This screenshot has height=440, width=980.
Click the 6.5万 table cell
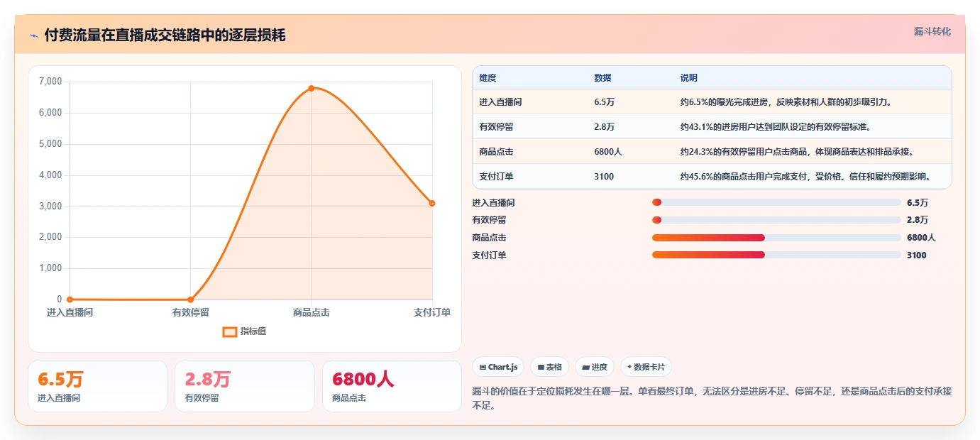pyautogui.click(x=605, y=102)
